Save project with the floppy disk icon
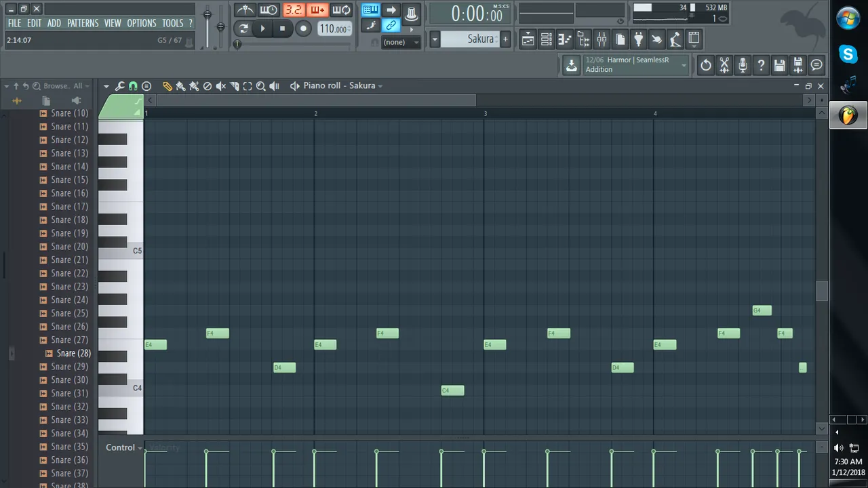The height and width of the screenshot is (488, 868). [x=779, y=65]
